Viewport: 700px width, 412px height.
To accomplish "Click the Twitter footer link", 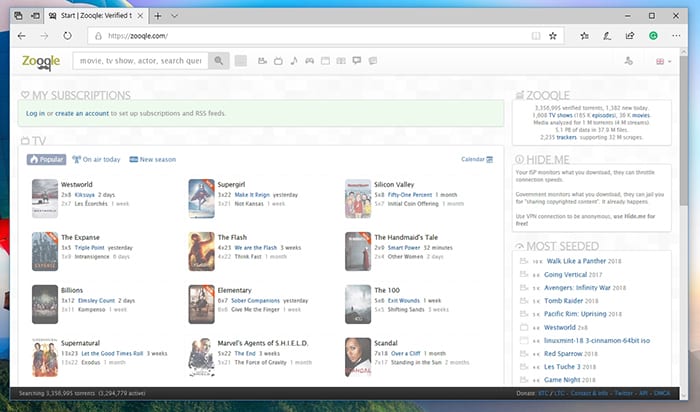I will (x=624, y=393).
